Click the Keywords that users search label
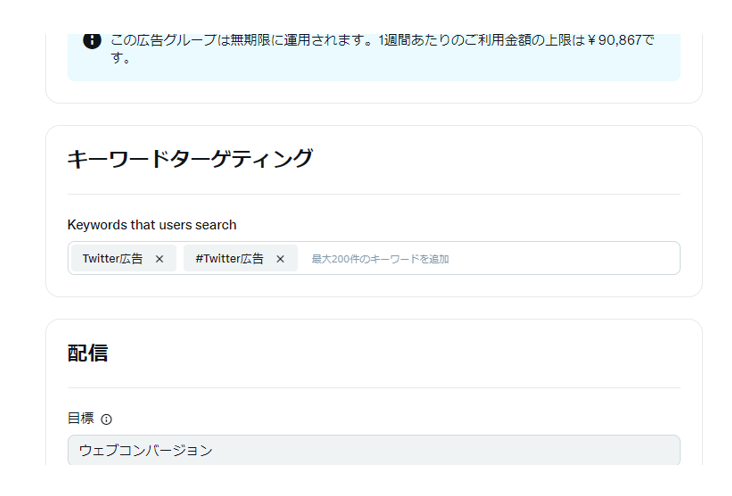 coord(152,225)
